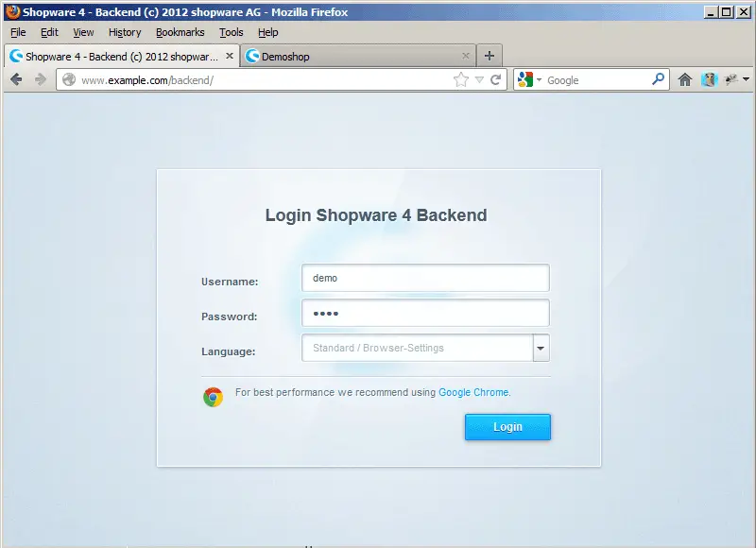Click the 'Language:' label
This screenshot has height=548, width=756.
[228, 351]
